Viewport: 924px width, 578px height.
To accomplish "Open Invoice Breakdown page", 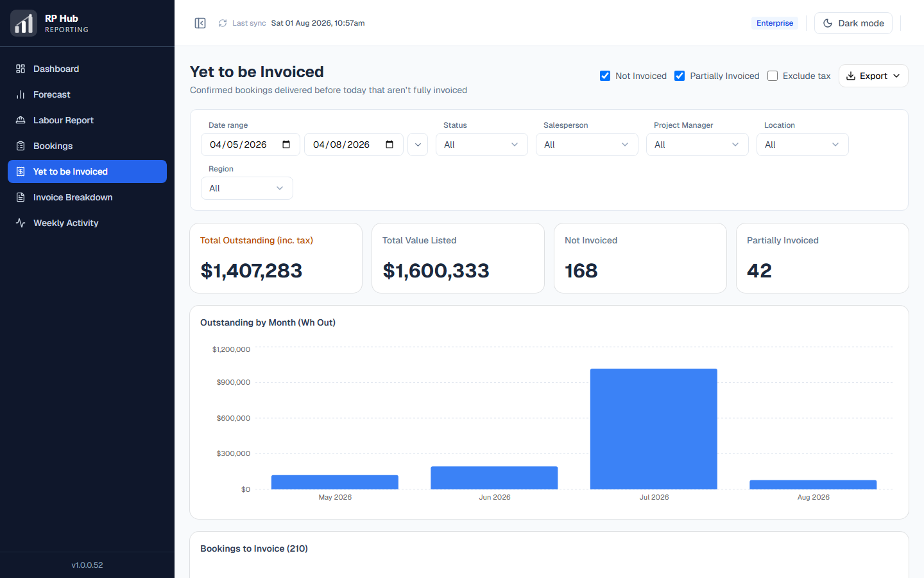I will pyautogui.click(x=87, y=197).
